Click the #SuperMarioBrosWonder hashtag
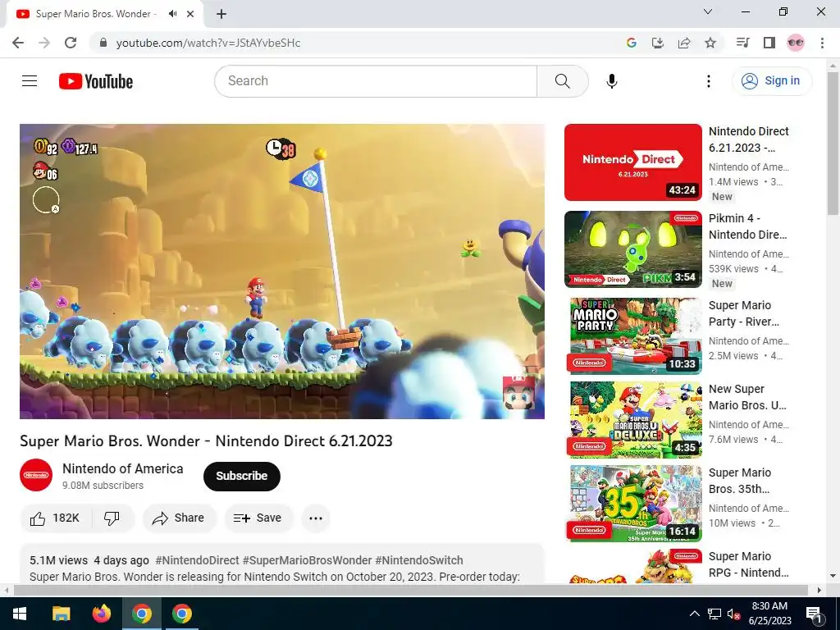840x630 pixels. click(x=307, y=560)
